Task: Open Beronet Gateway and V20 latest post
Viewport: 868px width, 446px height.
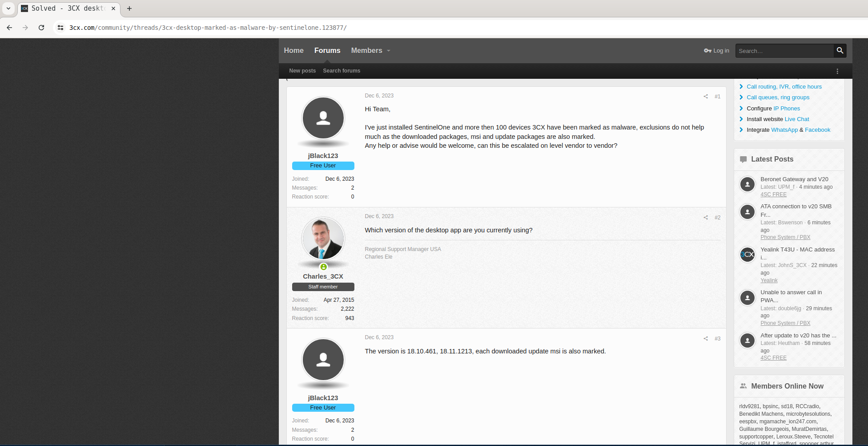Action: point(794,179)
